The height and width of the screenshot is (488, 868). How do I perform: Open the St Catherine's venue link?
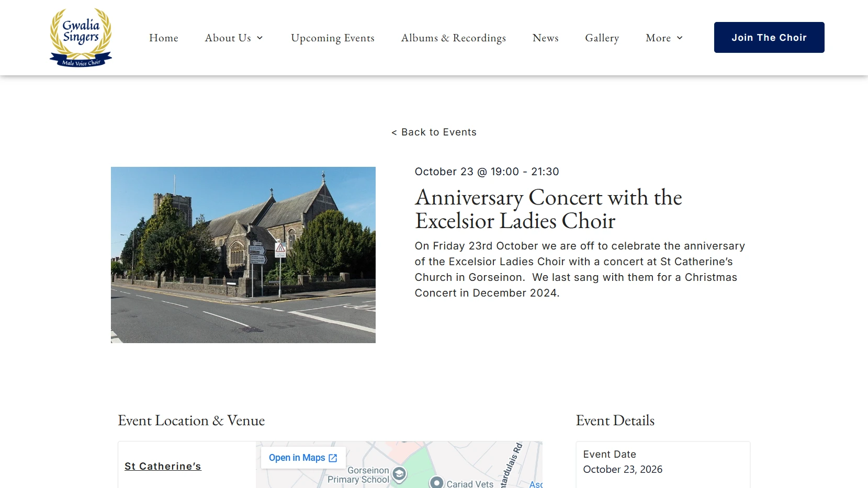(x=163, y=466)
